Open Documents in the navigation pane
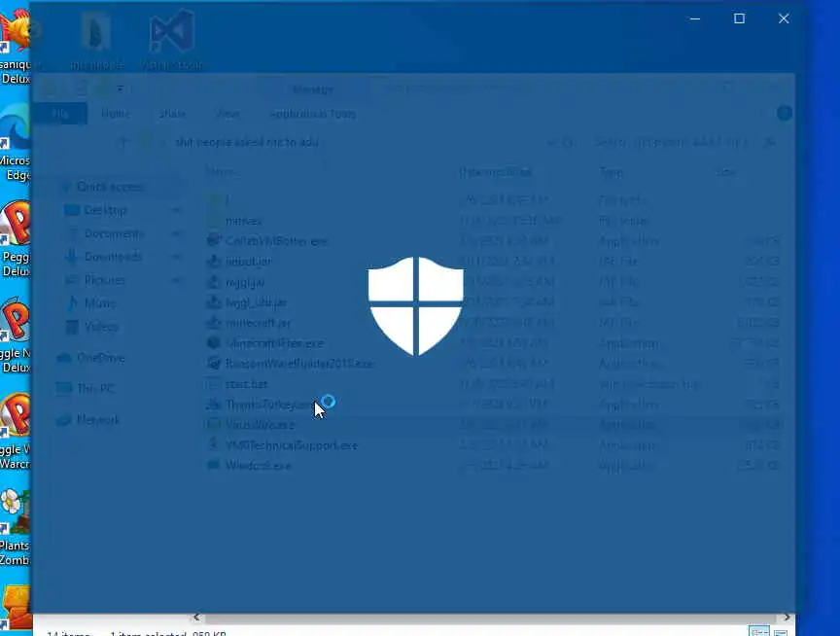Viewport: 840px width, 636px height. [x=114, y=233]
